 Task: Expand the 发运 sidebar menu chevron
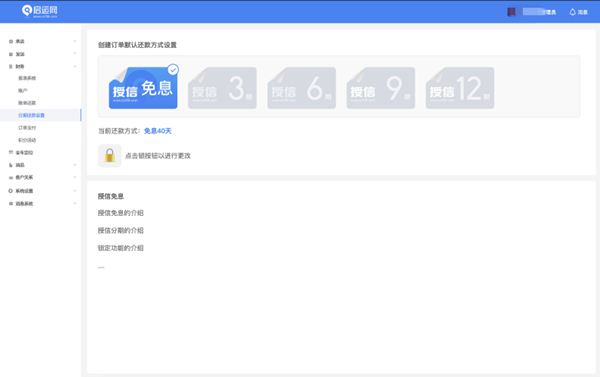(75, 54)
